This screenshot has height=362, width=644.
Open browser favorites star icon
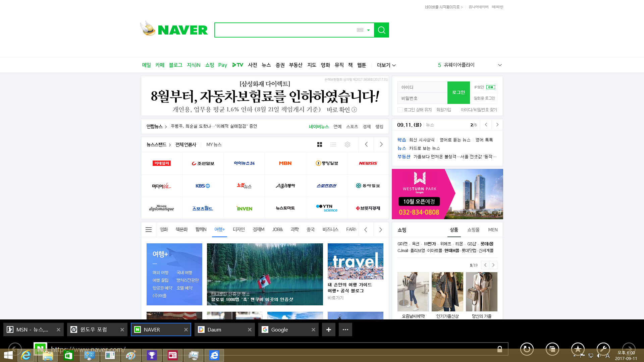click(578, 349)
